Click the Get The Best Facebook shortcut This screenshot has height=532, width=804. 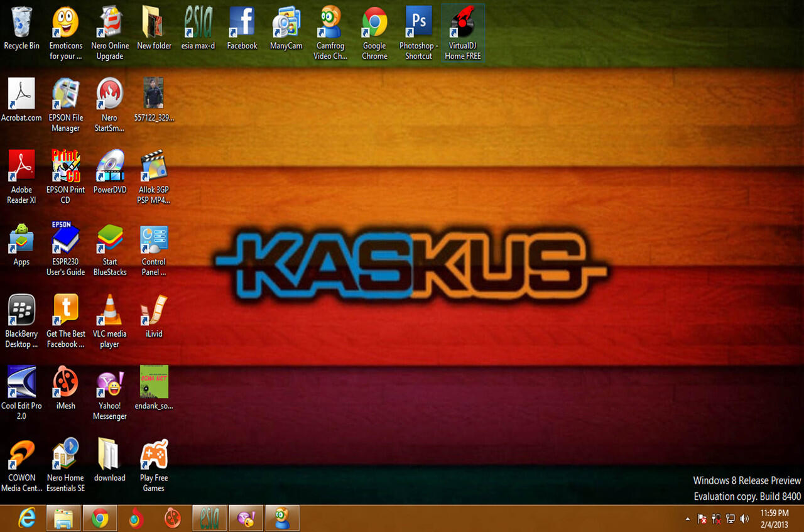[65, 322]
